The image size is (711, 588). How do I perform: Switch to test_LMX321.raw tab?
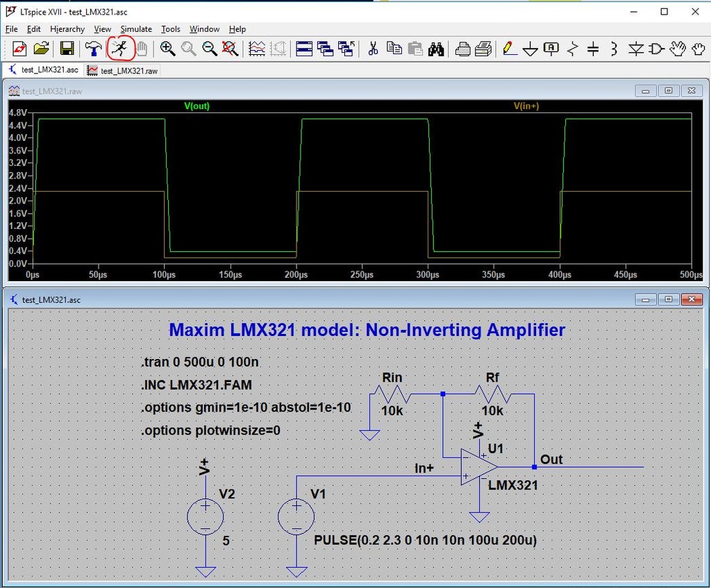click(x=122, y=71)
